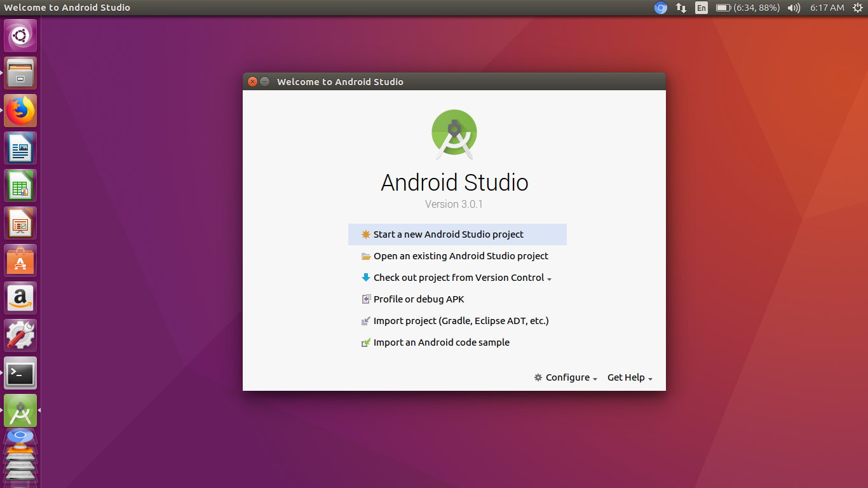Click the Profile or debug APK icon
Viewport: 868px width, 488px height.
click(365, 299)
